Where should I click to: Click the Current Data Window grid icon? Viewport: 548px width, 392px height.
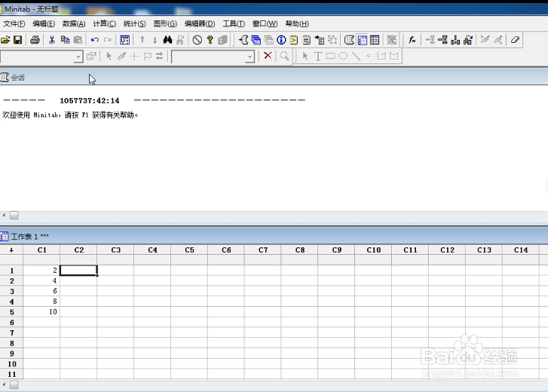click(x=363, y=40)
